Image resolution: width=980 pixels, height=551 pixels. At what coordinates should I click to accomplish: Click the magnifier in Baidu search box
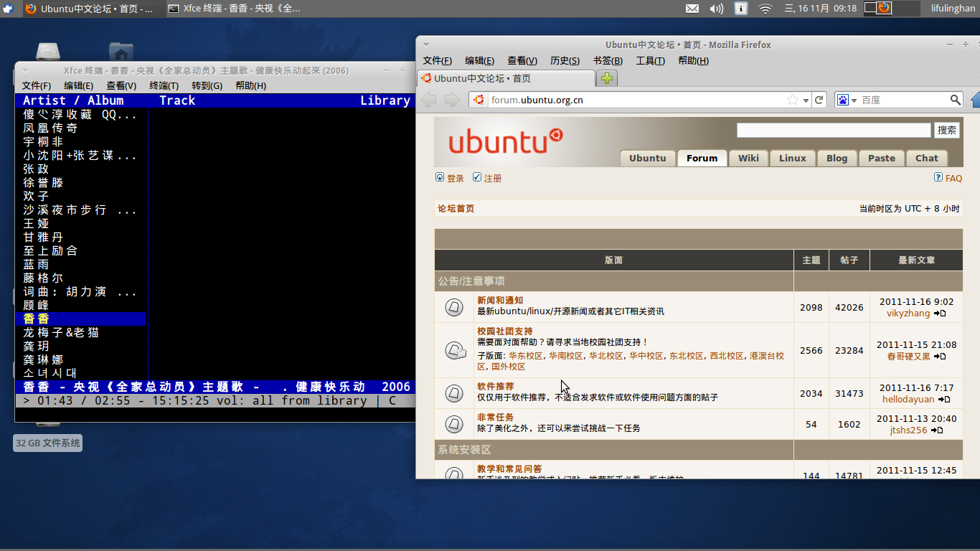pyautogui.click(x=956, y=100)
